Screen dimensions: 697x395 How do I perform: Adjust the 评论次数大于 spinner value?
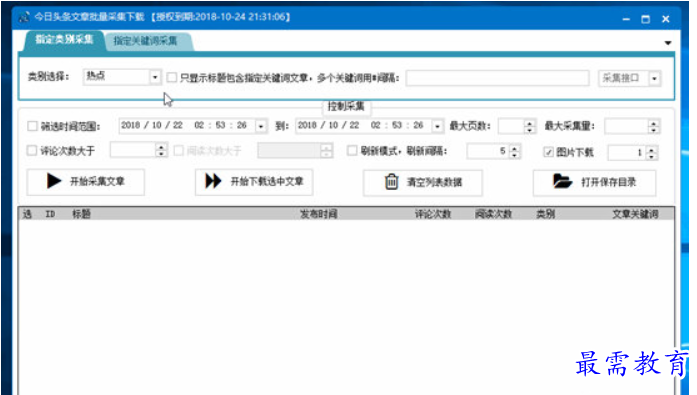(x=161, y=151)
